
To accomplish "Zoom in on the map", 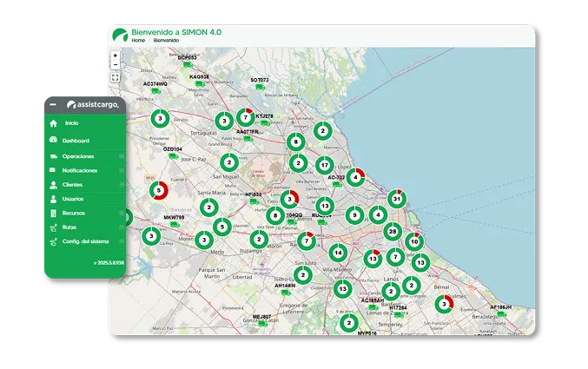I will pos(115,56).
